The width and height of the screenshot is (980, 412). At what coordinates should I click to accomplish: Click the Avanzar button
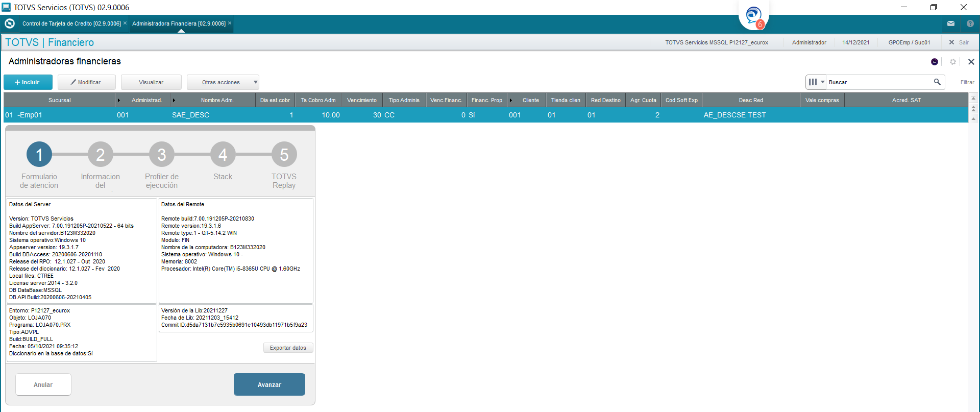[269, 384]
